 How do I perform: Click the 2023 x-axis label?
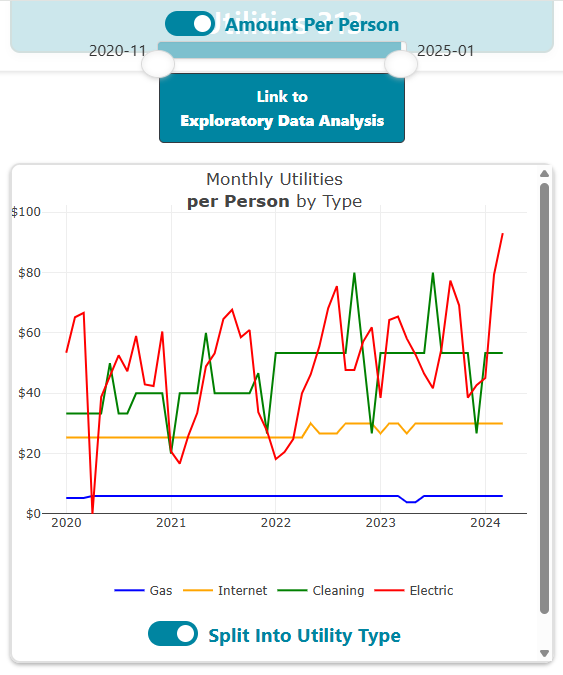380,523
